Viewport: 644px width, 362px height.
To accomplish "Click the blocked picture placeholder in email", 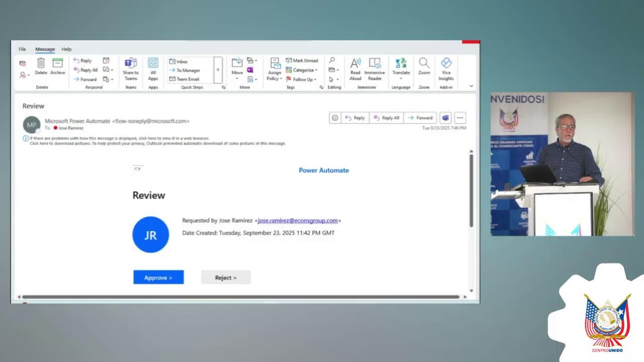I will (137, 168).
